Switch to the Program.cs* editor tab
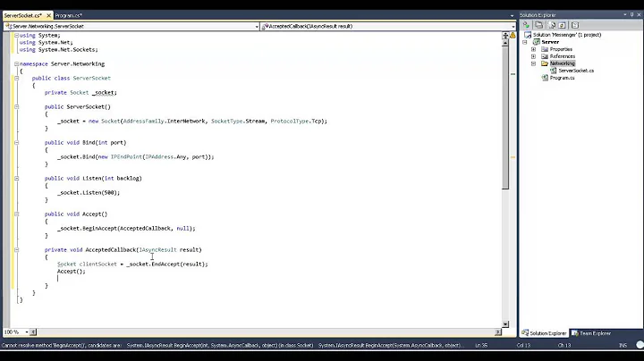The width and height of the screenshot is (644, 361). click(69, 15)
